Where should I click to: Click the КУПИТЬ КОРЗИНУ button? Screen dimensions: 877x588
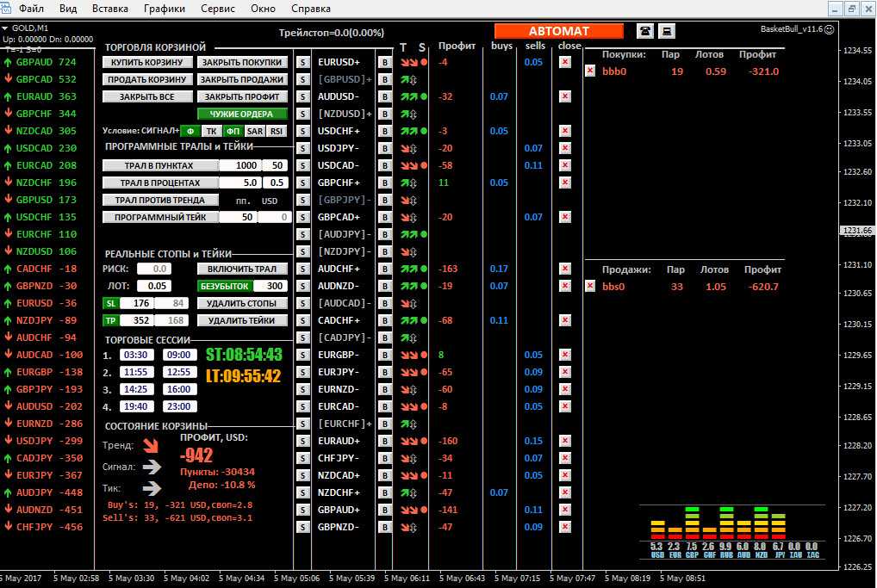147,62
